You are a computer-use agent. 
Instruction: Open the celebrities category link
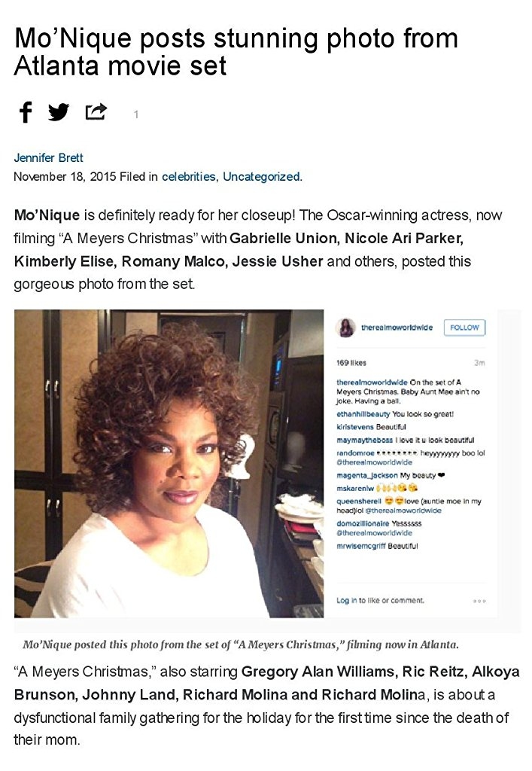tap(189, 176)
